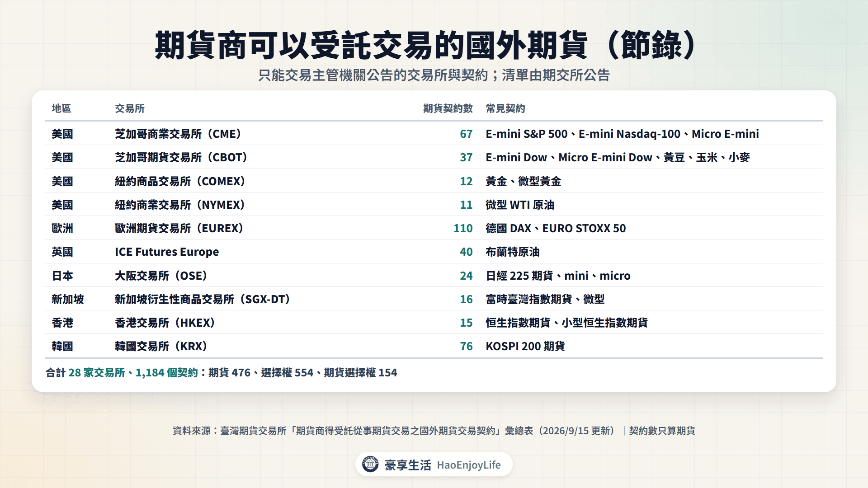Click the HaoEnjoyLife round logo icon

(x=370, y=464)
